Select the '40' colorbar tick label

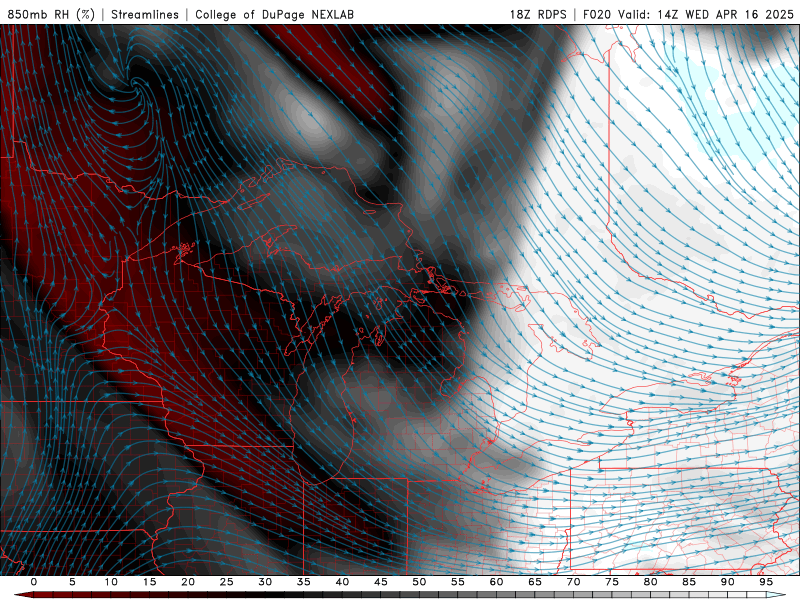(x=342, y=582)
